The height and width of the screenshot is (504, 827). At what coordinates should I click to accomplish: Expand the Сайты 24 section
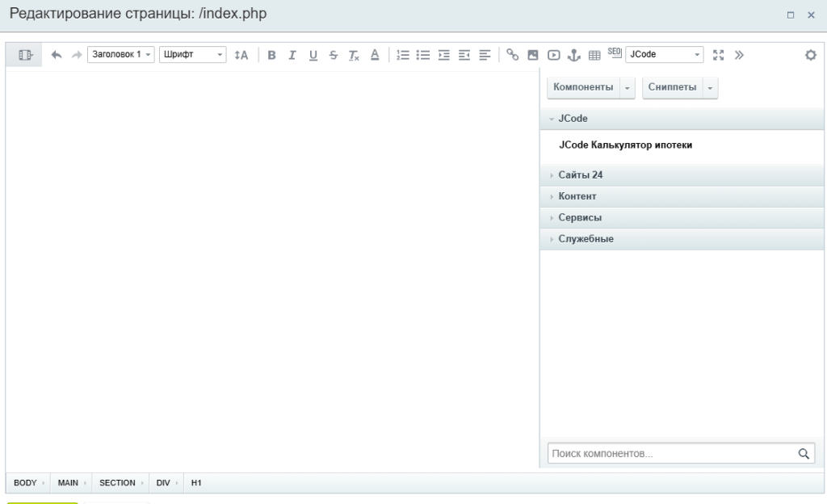click(x=581, y=175)
